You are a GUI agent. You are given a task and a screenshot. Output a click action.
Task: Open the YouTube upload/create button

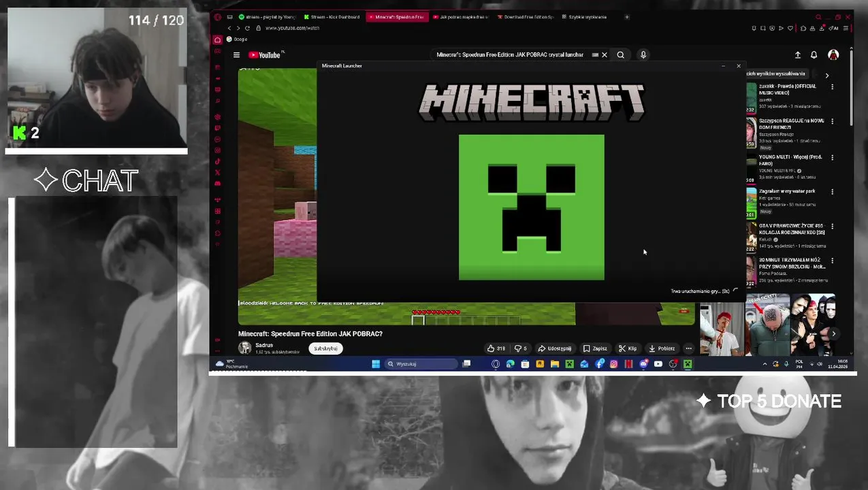click(x=797, y=55)
